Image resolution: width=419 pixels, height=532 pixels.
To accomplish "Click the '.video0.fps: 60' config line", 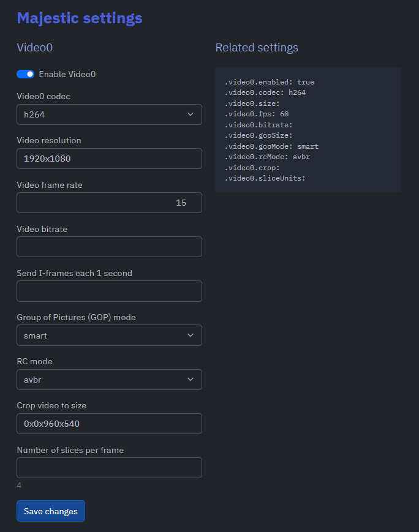I will click(256, 114).
